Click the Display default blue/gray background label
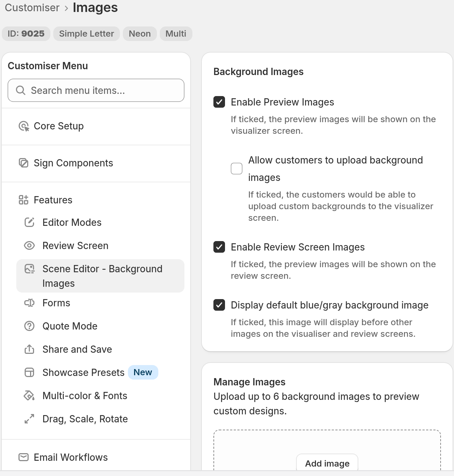 [329, 305]
